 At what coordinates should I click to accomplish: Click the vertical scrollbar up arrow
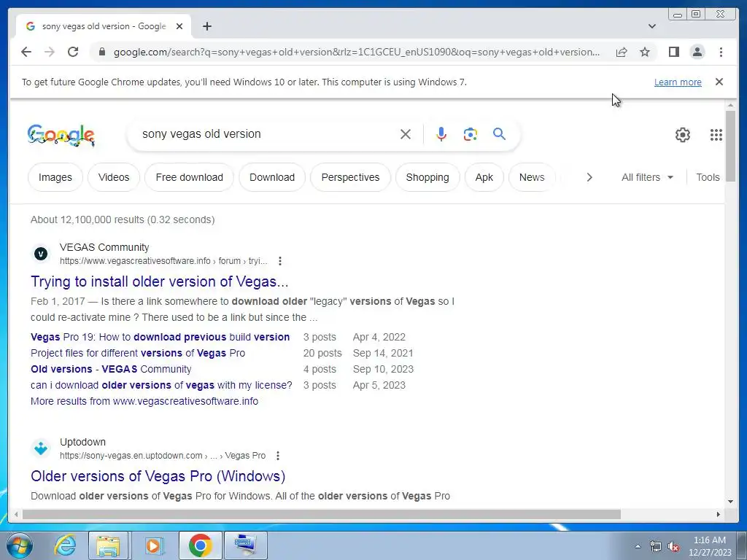pyautogui.click(x=730, y=105)
